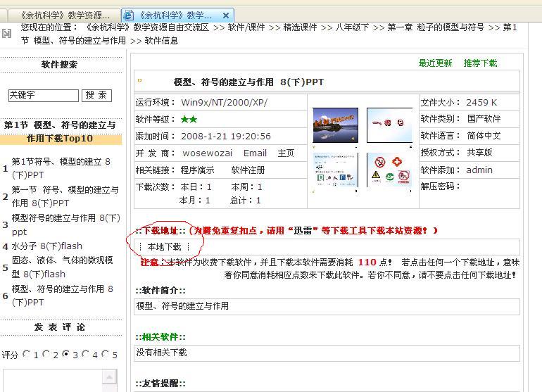Choose rating 4 in the comment form

(85, 354)
